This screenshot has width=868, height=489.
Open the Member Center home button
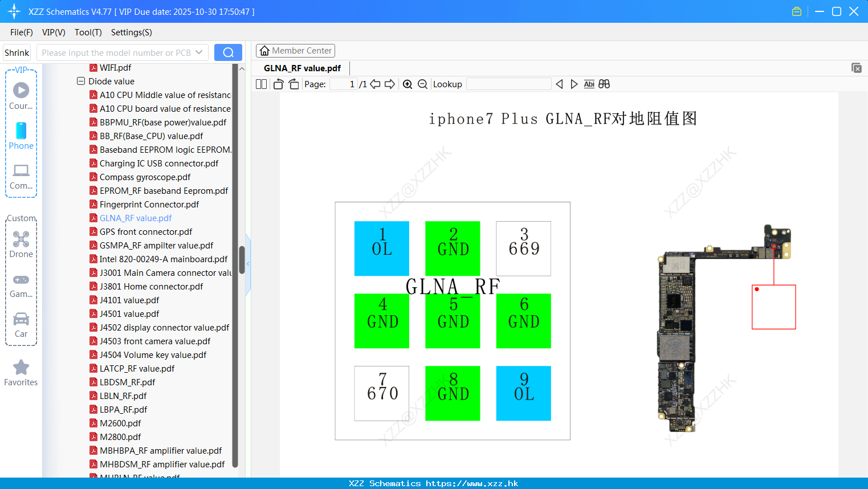click(295, 51)
